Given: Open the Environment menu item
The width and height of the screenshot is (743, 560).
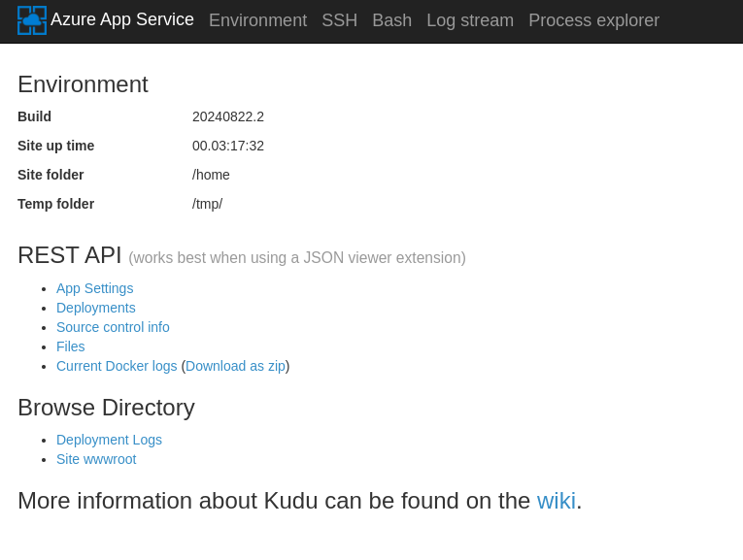Looking at the screenshot, I should [x=257, y=20].
